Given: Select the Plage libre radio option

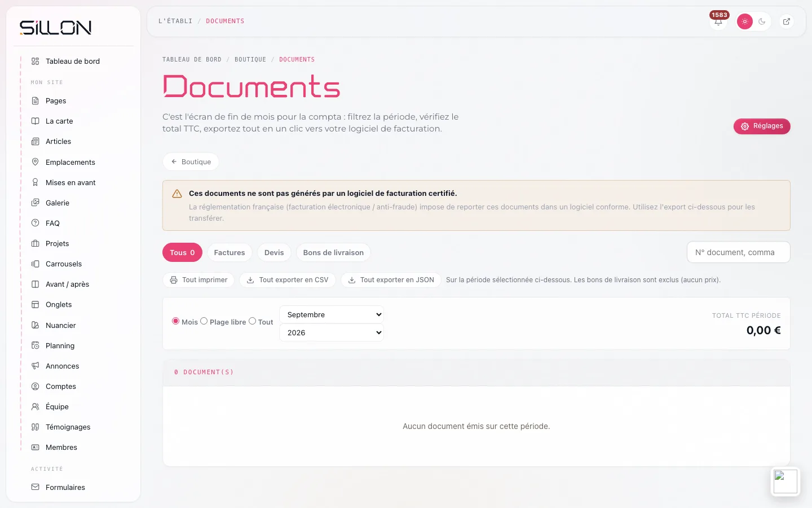Looking at the screenshot, I should pos(204,321).
